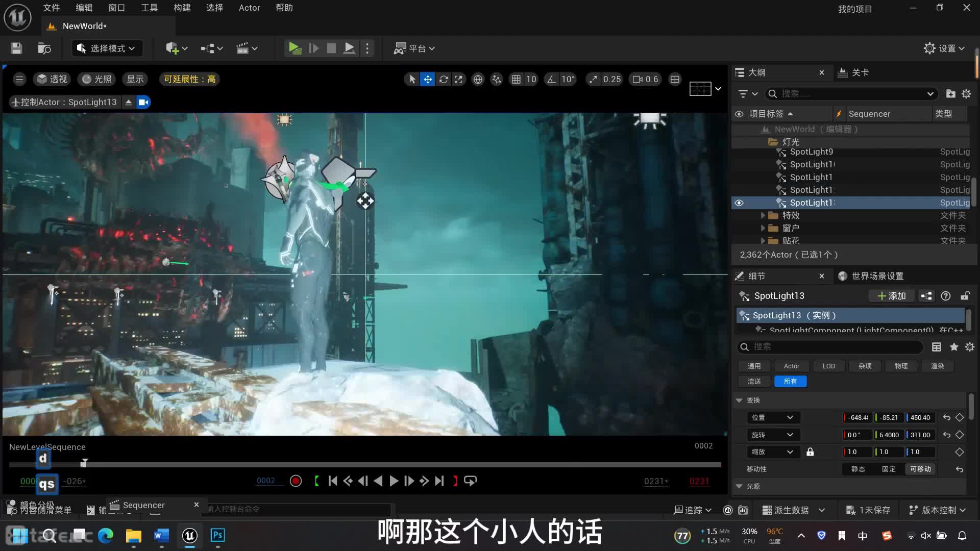Toggle the scale ratio lock icon
Viewport: 980px width, 551px height.
point(810,452)
